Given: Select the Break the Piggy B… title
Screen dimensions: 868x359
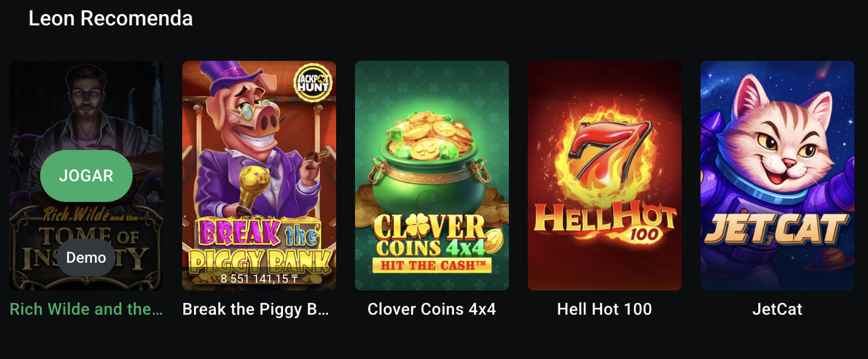Looking at the screenshot, I should (255, 309).
